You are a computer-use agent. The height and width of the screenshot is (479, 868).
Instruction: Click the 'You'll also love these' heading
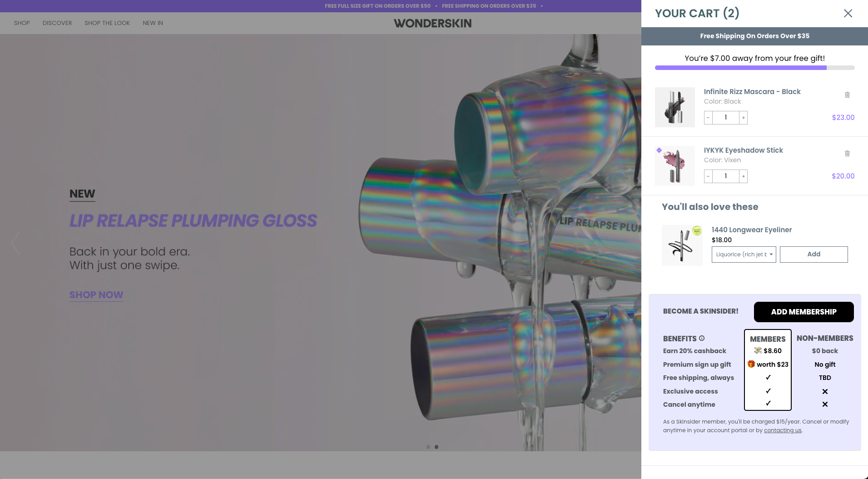pos(710,207)
